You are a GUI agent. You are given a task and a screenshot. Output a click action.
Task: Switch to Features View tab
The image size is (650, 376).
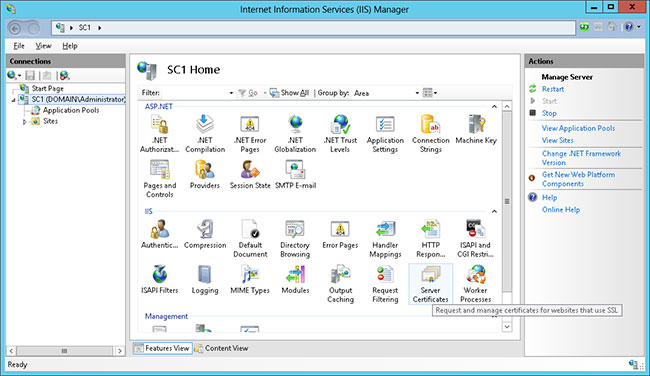(x=162, y=348)
